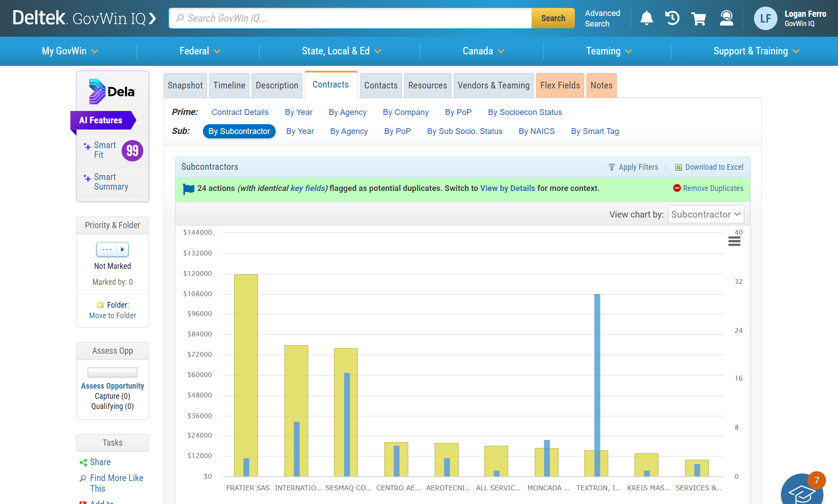Click the Remove Duplicates red icon
This screenshot has width=838, height=504.
pyautogui.click(x=677, y=188)
